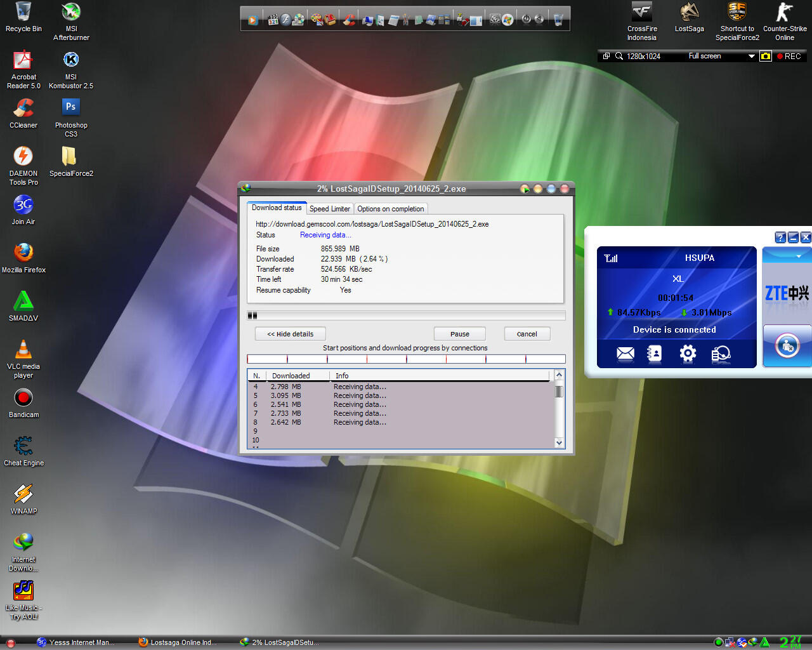Open the data usage statistics icon
The height and width of the screenshot is (650, 812).
721,354
